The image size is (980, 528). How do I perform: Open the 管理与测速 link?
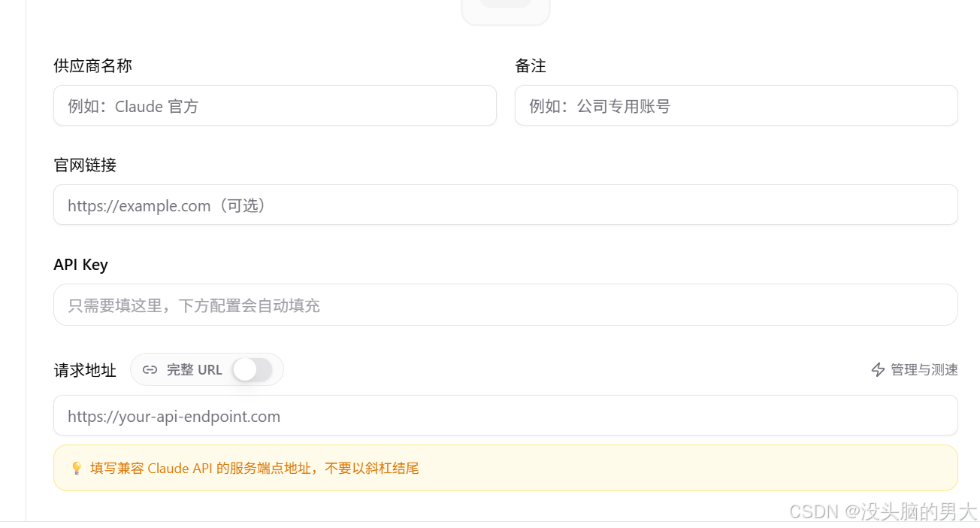(915, 369)
